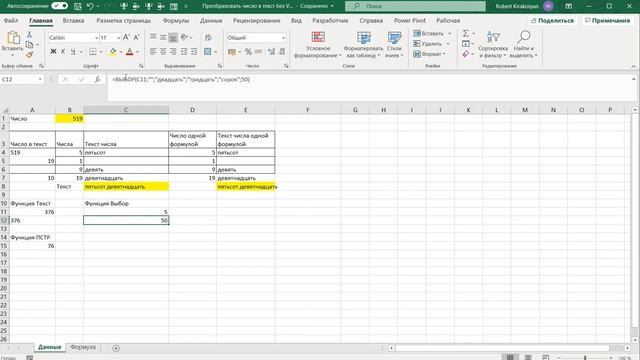Open Conditional Formatting (Условное форматирование)
The image size is (640, 360).
(x=318, y=44)
